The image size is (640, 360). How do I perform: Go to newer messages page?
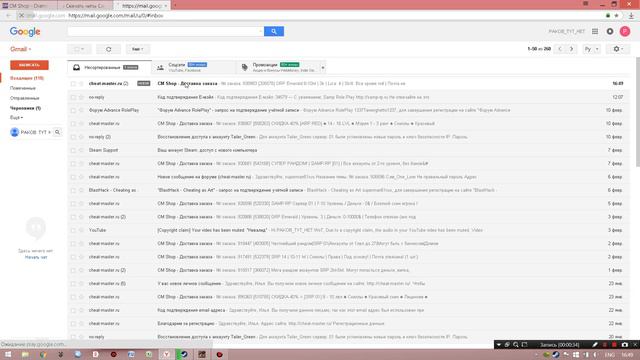(x=560, y=49)
